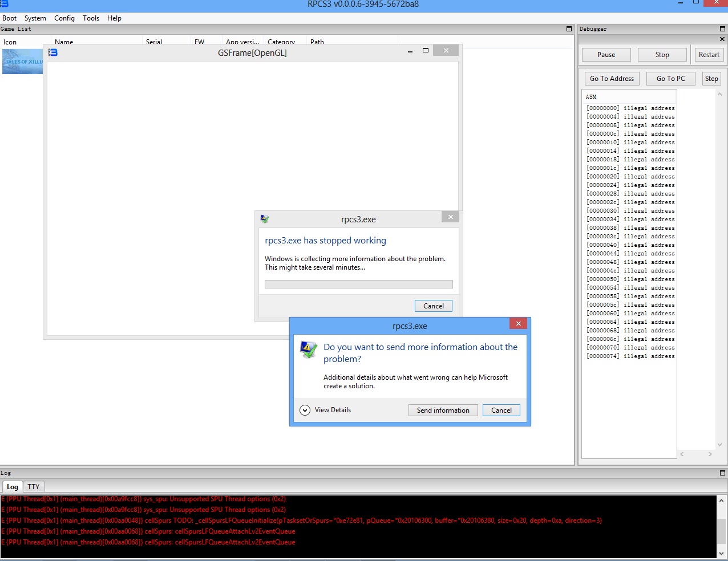This screenshot has width=728, height=561.
Task: Select the Log tab
Action: point(13,486)
